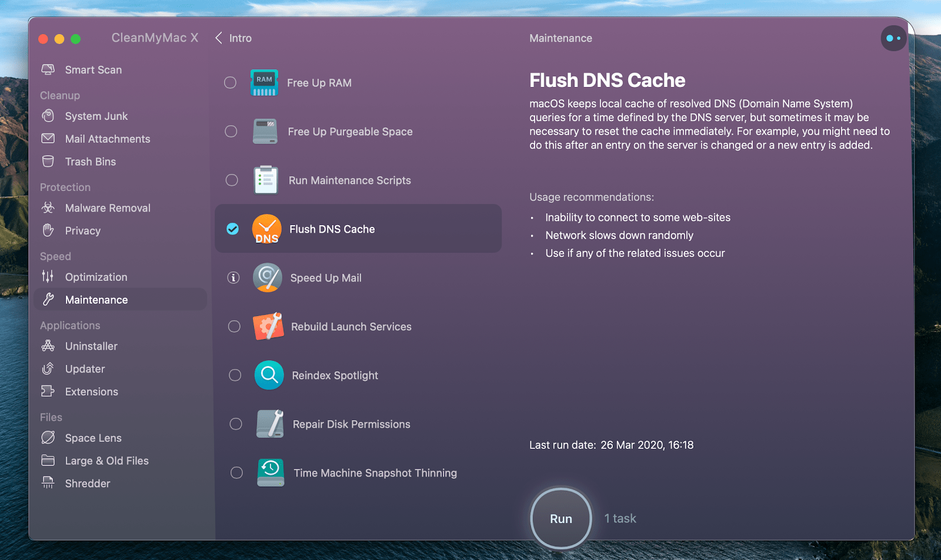
Task: Click the Shredder sidebar icon
Action: point(48,483)
